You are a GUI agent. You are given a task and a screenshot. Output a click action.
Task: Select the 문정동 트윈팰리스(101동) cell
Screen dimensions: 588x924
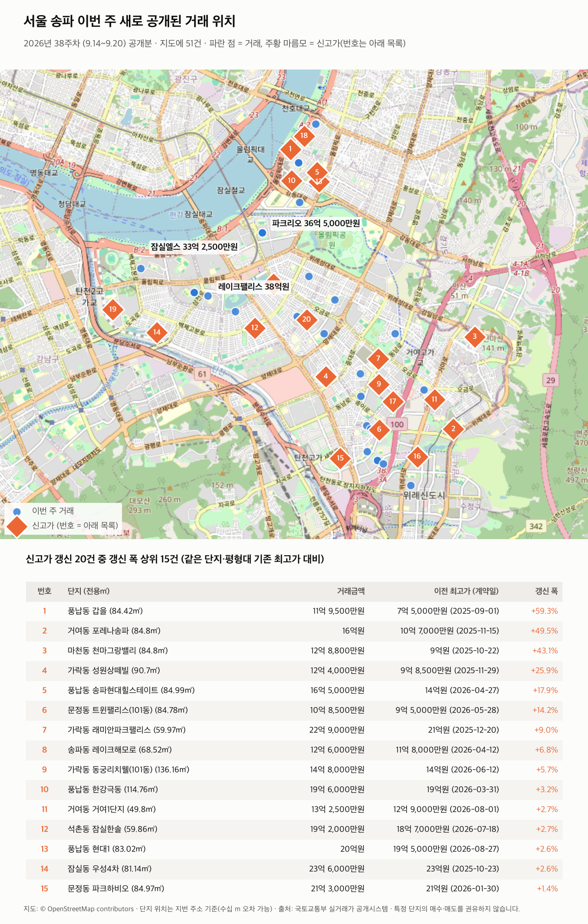128,710
